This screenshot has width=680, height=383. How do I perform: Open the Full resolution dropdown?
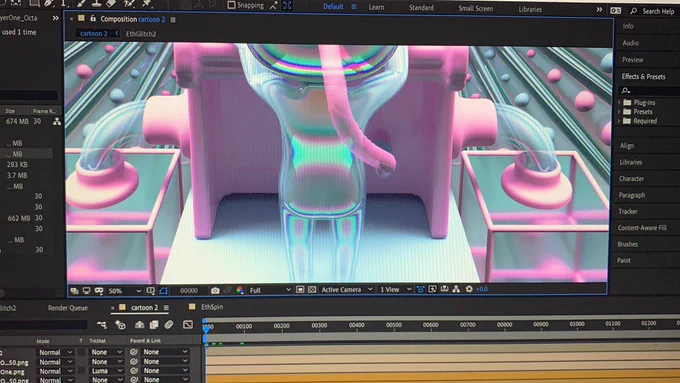[x=270, y=290]
